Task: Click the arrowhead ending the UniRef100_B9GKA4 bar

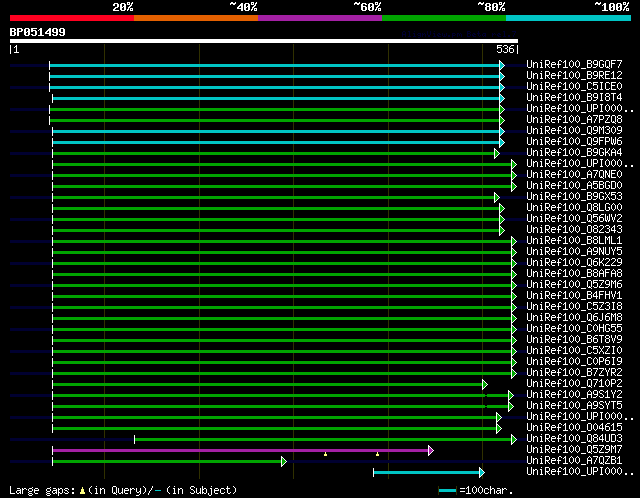Action: pyautogui.click(x=497, y=153)
